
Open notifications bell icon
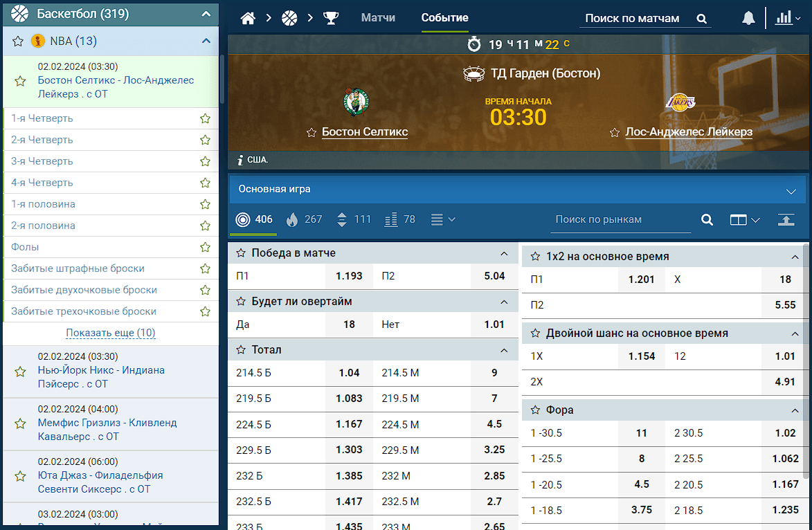tap(748, 18)
